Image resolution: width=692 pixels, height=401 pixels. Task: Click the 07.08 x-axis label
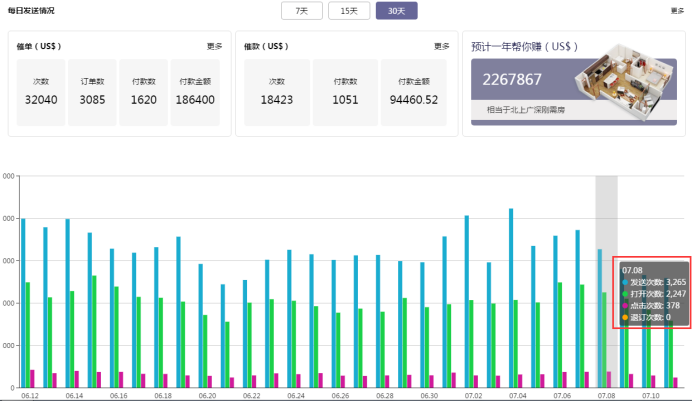(x=606, y=396)
